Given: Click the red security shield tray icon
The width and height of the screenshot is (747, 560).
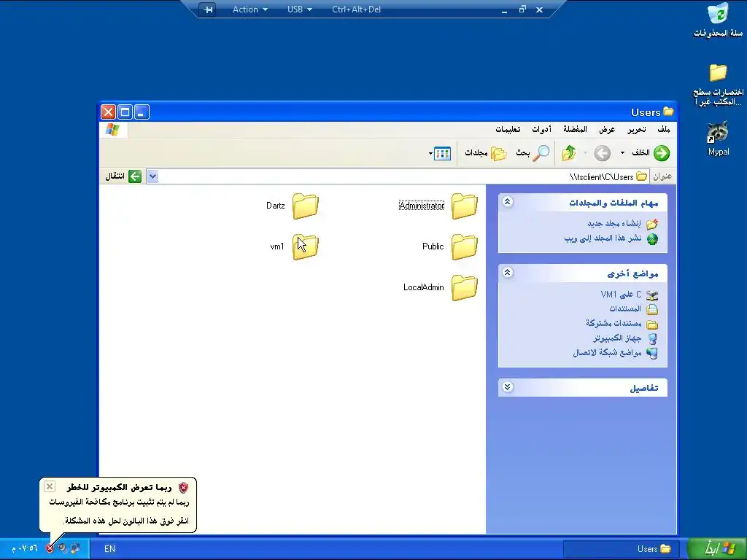Looking at the screenshot, I should (x=50, y=548).
